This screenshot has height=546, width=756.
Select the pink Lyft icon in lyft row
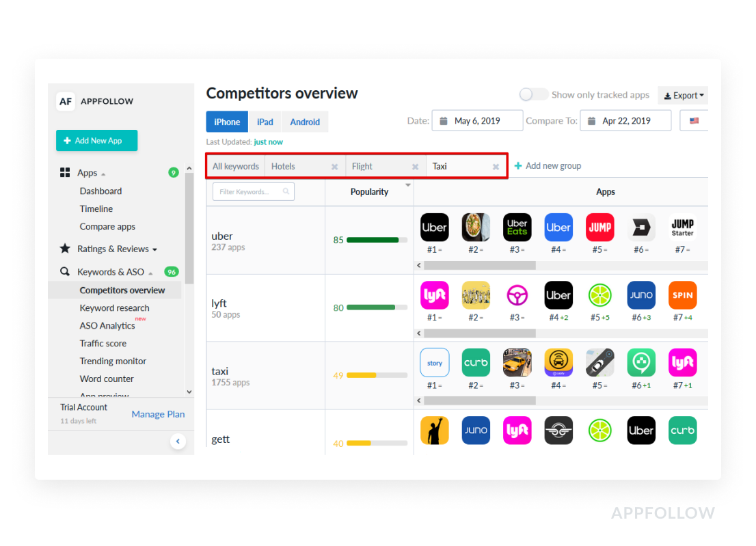(x=434, y=295)
